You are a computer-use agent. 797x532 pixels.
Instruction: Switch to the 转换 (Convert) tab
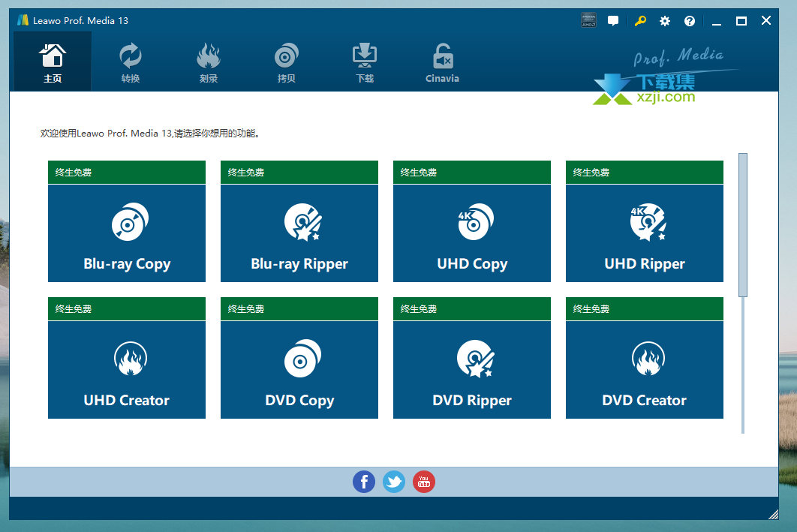tap(131, 63)
